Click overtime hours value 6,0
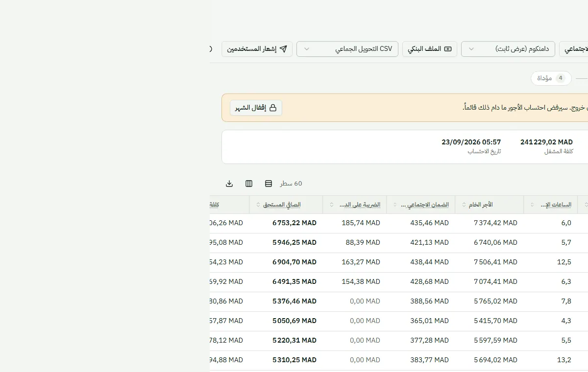The height and width of the screenshot is (372, 588). pyautogui.click(x=566, y=223)
